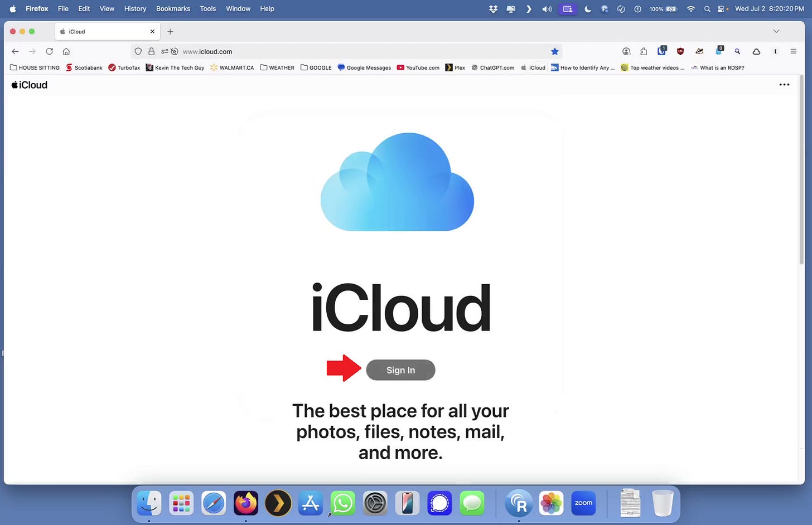
Task: Open the What is an RDSP? bookmark
Action: click(x=717, y=67)
